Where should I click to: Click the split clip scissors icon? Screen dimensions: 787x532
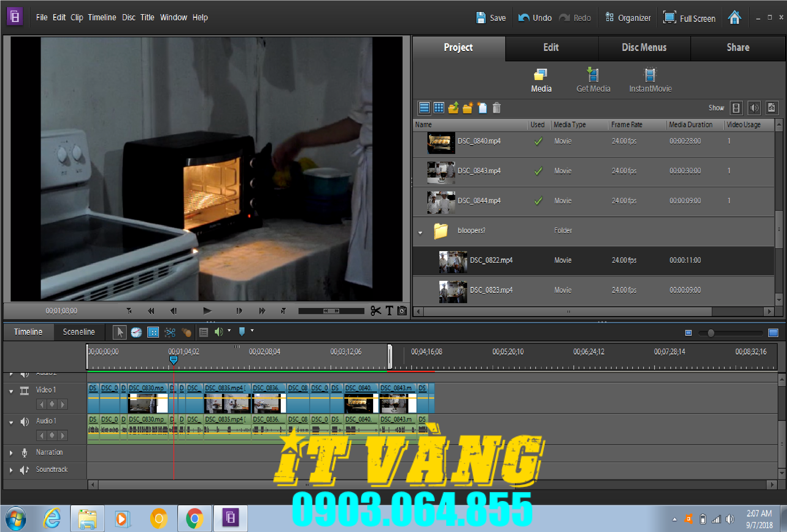click(x=375, y=311)
